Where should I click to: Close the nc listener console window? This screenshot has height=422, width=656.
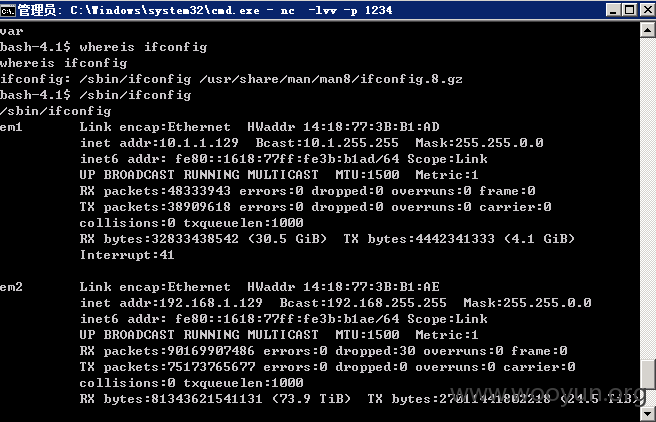(x=647, y=10)
